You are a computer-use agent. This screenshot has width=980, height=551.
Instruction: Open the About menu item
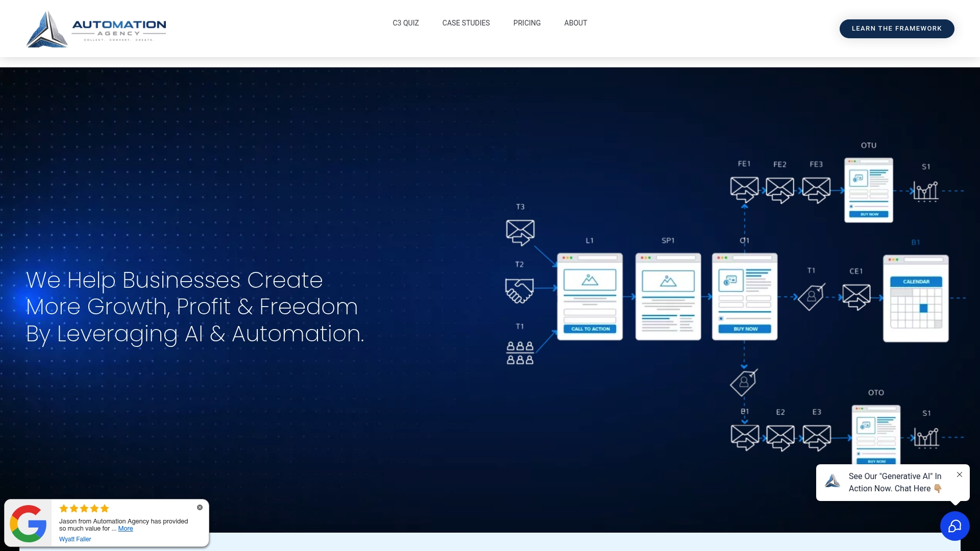(x=576, y=23)
